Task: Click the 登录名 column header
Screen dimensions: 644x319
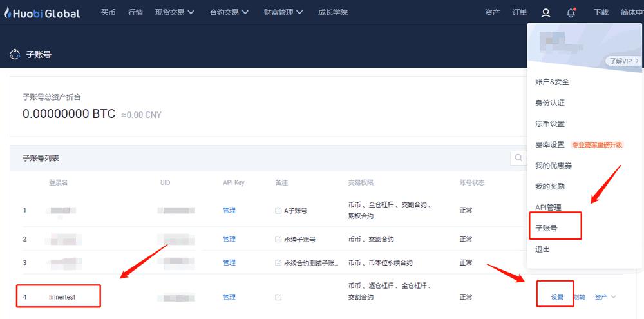Action: pyautogui.click(x=59, y=182)
